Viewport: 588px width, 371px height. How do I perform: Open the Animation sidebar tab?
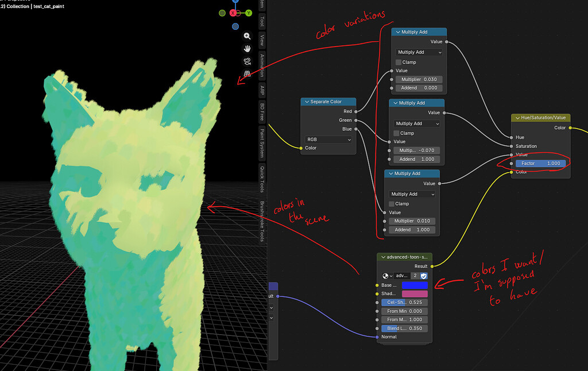click(262, 65)
